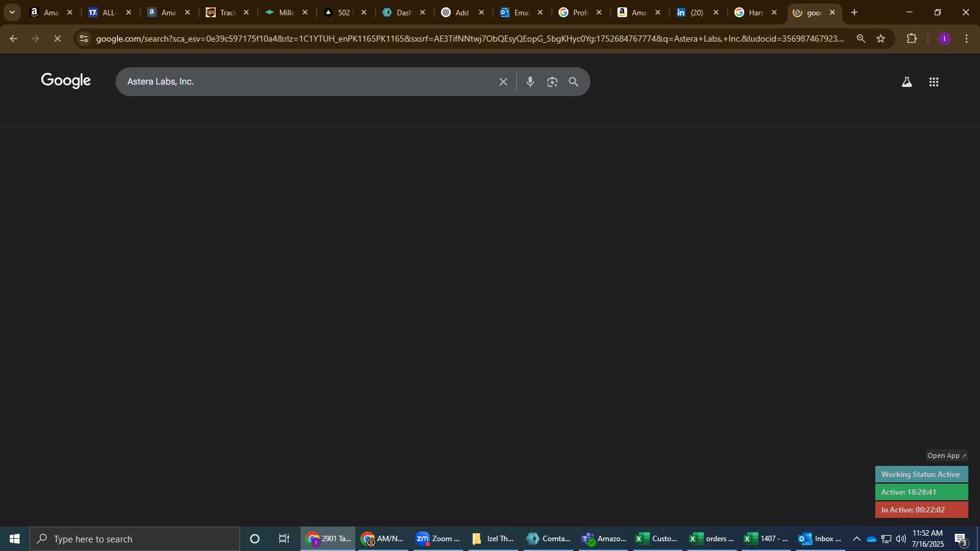Viewport: 980px width, 551px height.
Task: Open Teams Amazo... on taskbar
Action: tap(603, 539)
